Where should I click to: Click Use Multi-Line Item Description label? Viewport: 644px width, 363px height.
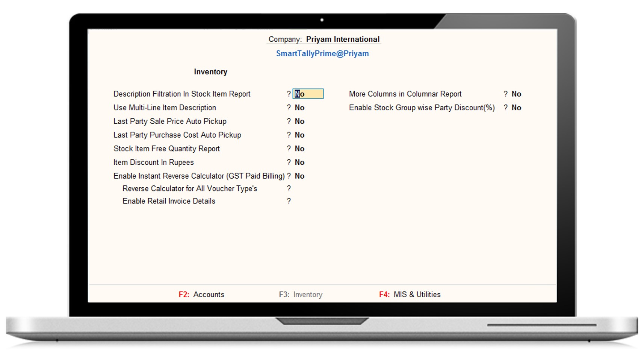click(x=165, y=108)
